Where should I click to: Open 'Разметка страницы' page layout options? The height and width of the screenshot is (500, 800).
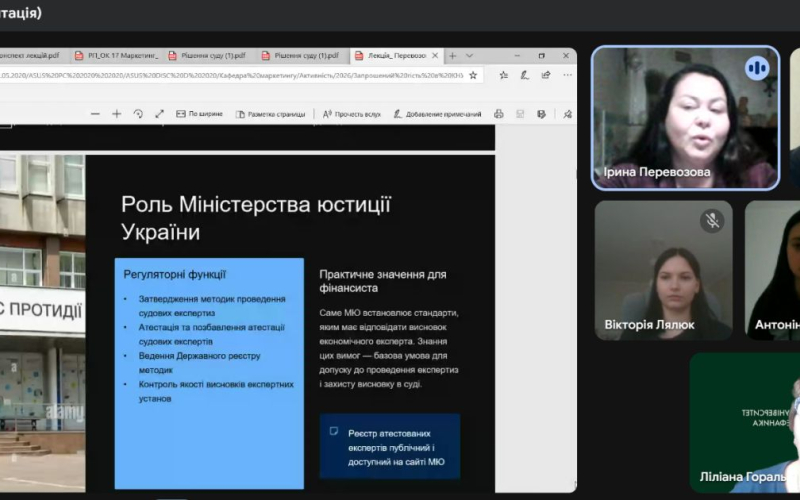[270, 114]
